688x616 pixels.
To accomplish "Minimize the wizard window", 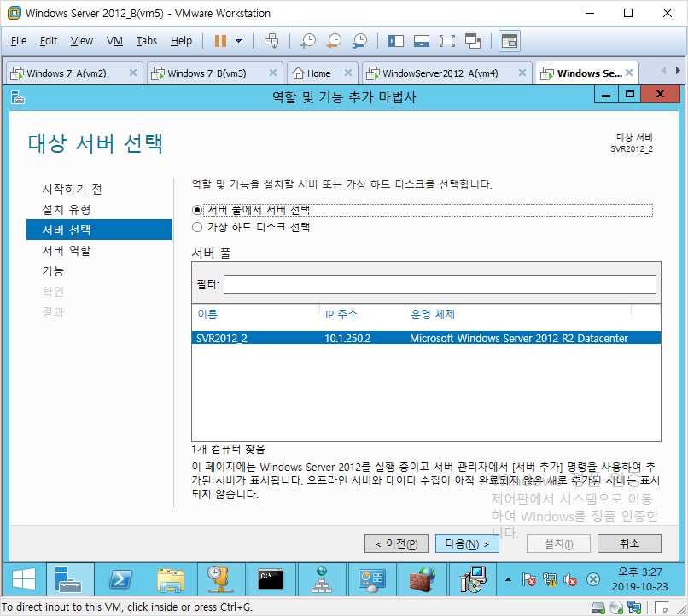I will pyautogui.click(x=606, y=94).
